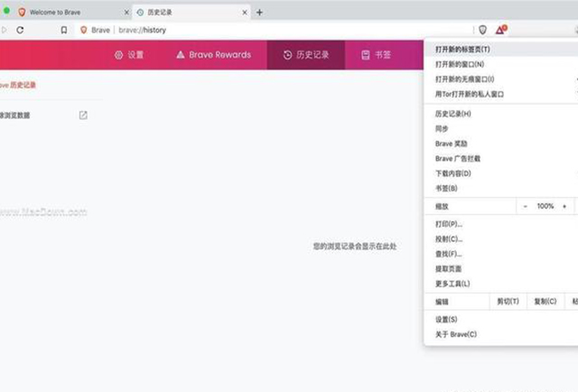Decrease zoom with the minus button
This screenshot has height=392, width=578.
[x=525, y=206]
